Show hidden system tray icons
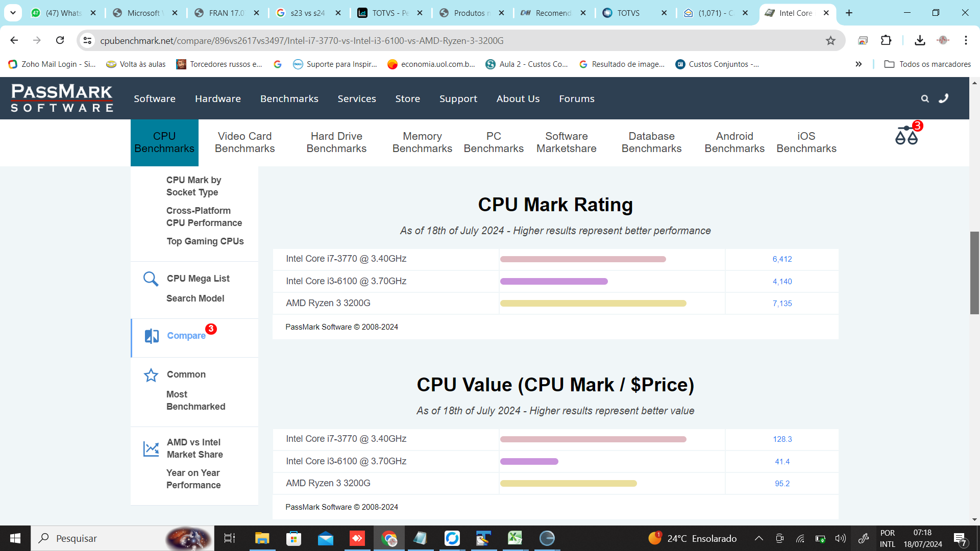The height and width of the screenshot is (551, 980). 759,538
